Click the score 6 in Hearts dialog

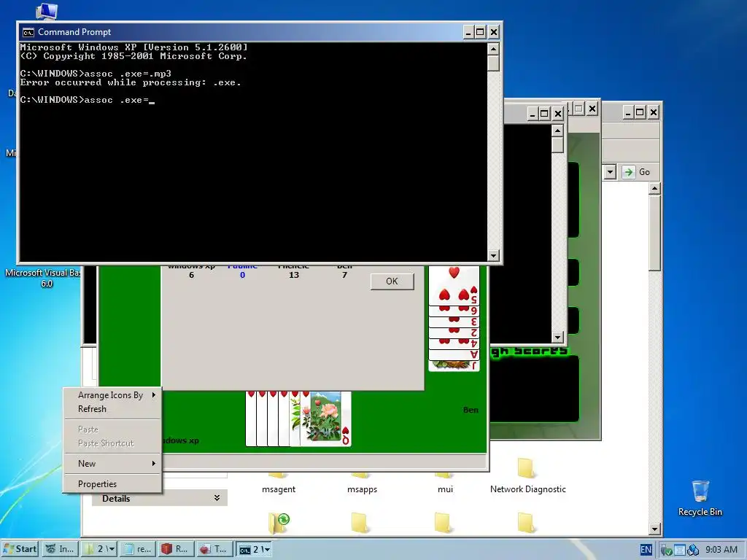point(192,275)
